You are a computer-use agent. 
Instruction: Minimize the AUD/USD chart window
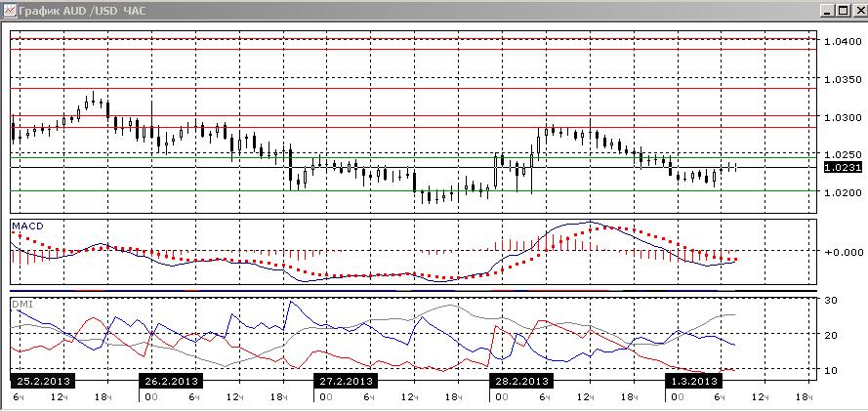click(x=828, y=11)
